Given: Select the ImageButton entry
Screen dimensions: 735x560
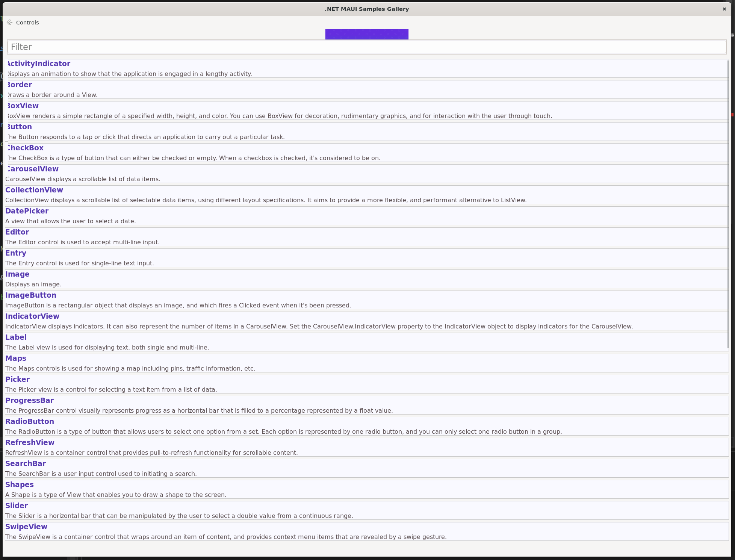Looking at the screenshot, I should coord(31,295).
